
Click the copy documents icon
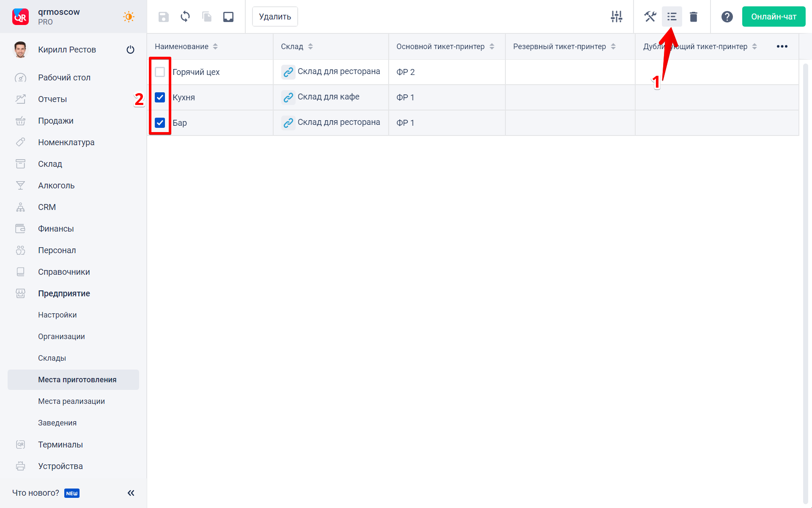click(x=207, y=17)
